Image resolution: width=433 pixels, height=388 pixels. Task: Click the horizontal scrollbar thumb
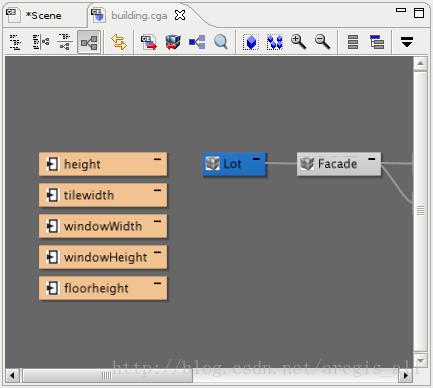pos(107,376)
